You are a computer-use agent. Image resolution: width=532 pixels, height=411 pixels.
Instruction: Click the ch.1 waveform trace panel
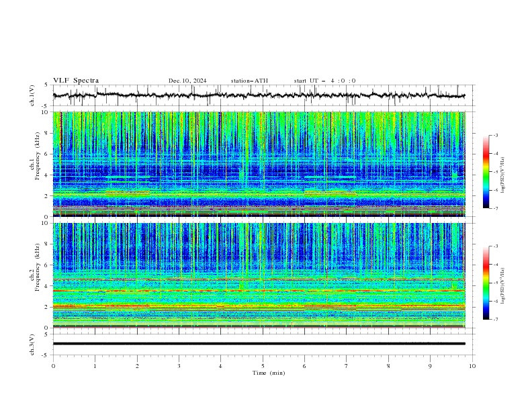pos(263,95)
